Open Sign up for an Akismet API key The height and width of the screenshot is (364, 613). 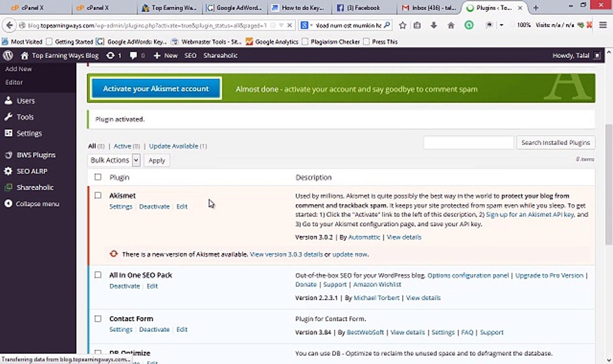coord(530,214)
